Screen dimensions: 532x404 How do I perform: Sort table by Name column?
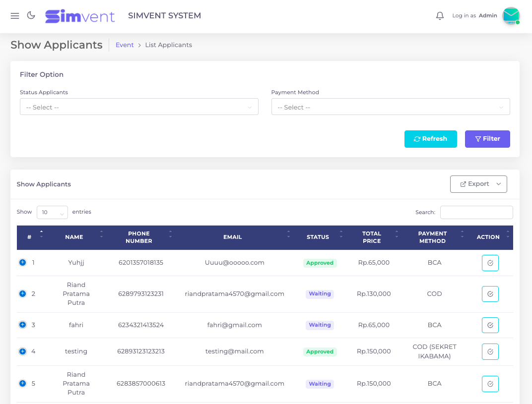click(74, 237)
